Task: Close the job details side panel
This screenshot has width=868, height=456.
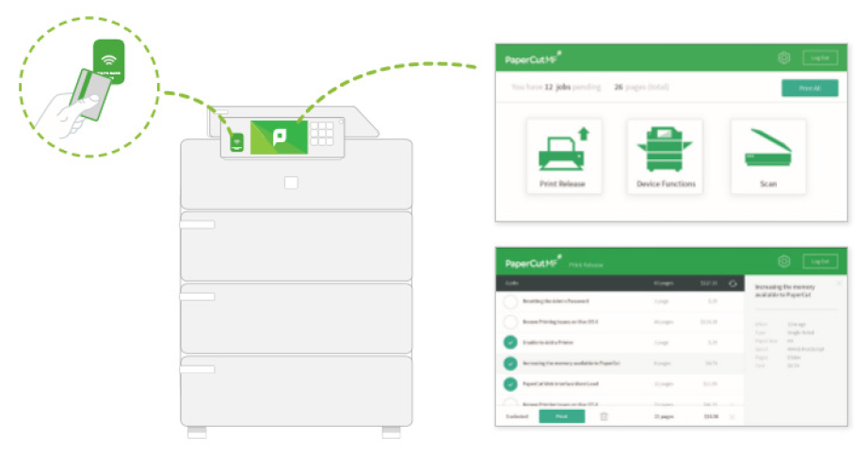Action: 840,283
